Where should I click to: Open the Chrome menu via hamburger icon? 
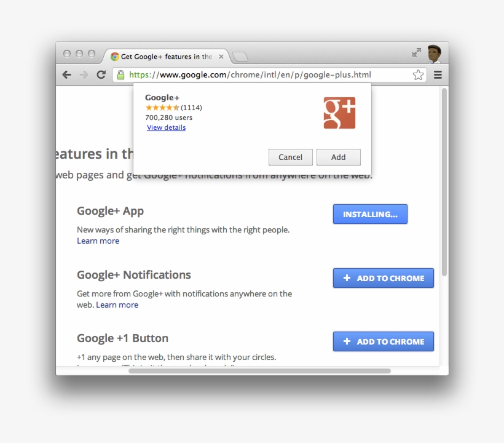[438, 74]
